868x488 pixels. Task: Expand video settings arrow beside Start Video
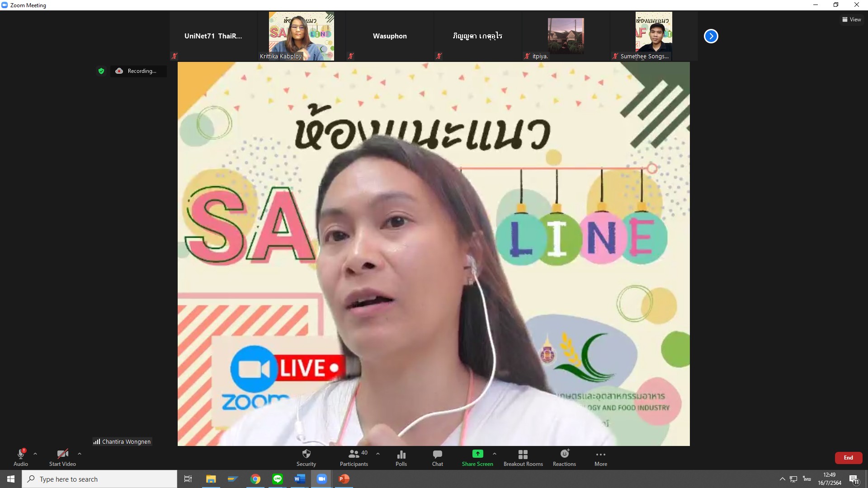click(80, 454)
